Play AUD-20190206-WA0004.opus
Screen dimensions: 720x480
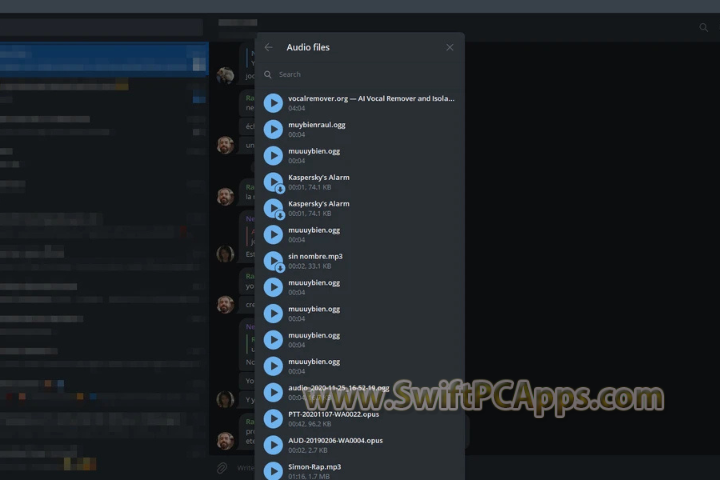point(273,445)
